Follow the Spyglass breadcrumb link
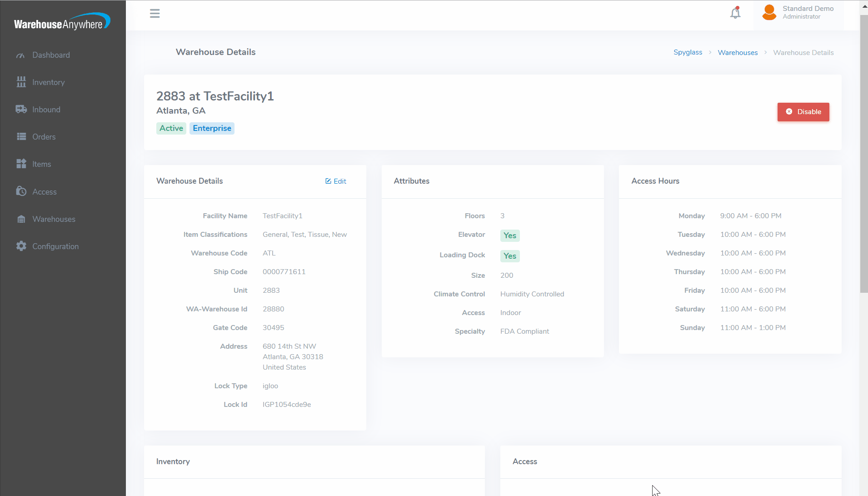This screenshot has width=868, height=496. tap(688, 53)
